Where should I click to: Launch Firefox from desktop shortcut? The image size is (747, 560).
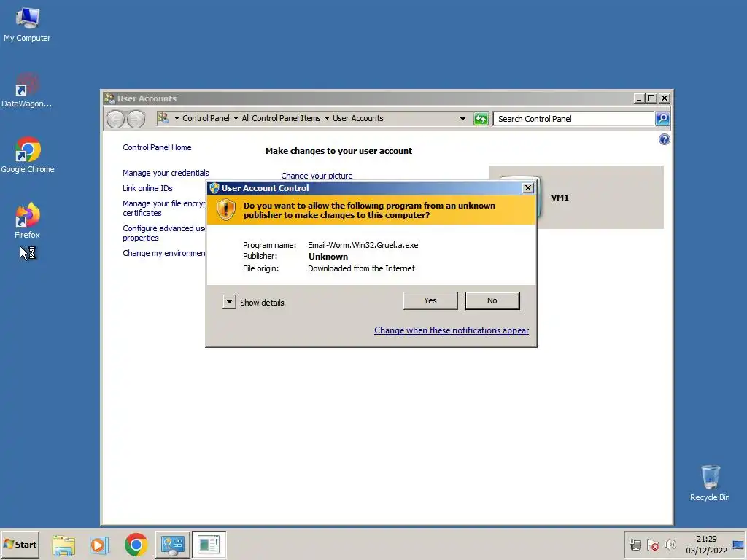27,220
